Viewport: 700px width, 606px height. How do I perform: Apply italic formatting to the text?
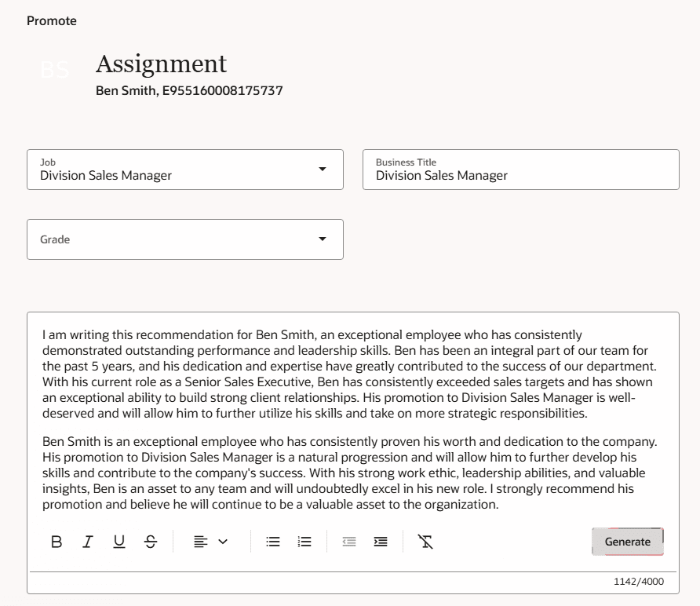[88, 541]
